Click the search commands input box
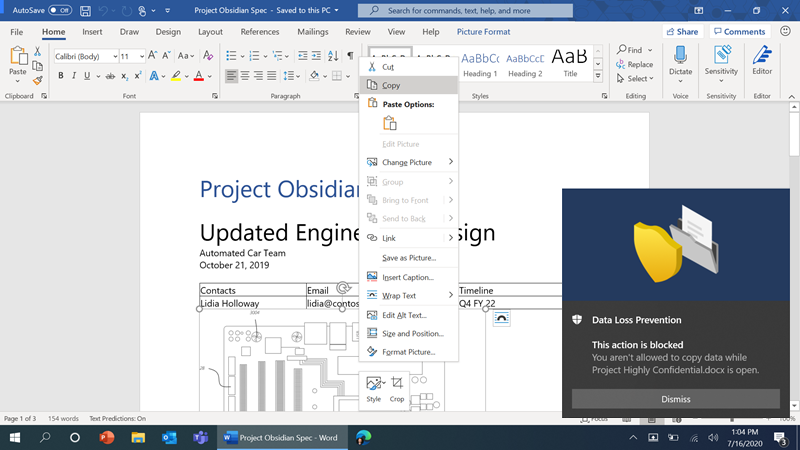Viewport: 800px width, 450px height. click(465, 10)
